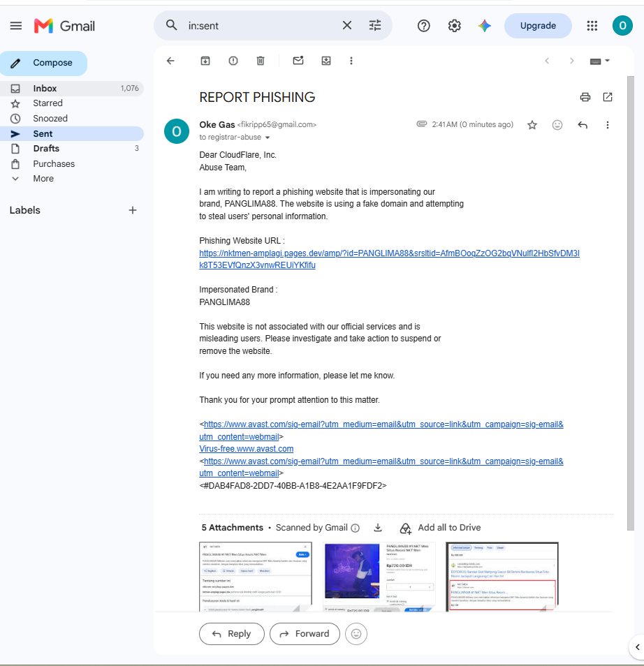Click the email vertical scrollbar
This screenshot has height=666, width=644.
pyautogui.click(x=631, y=303)
